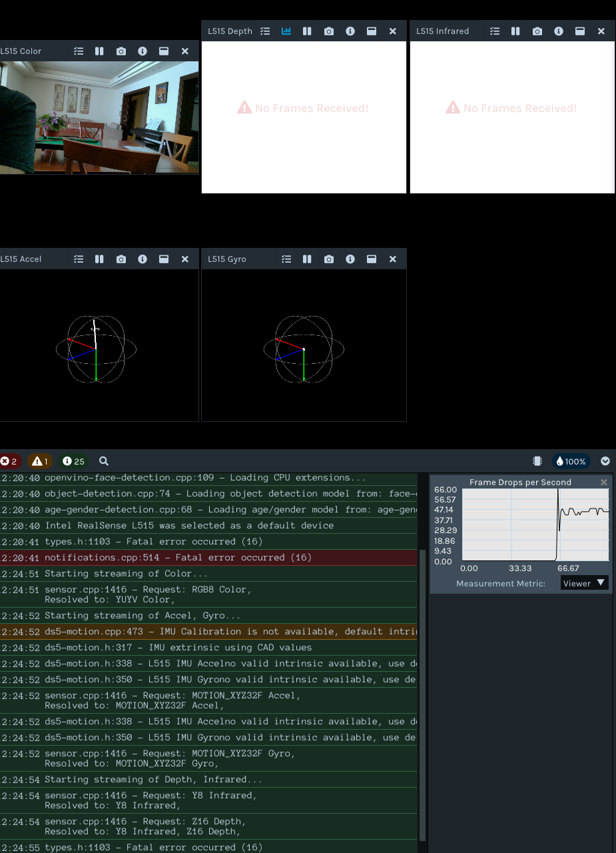Screen dimensions: 616x853
Task: Open the Measurement Metric dropdown showing Viewer
Action: click(x=584, y=582)
